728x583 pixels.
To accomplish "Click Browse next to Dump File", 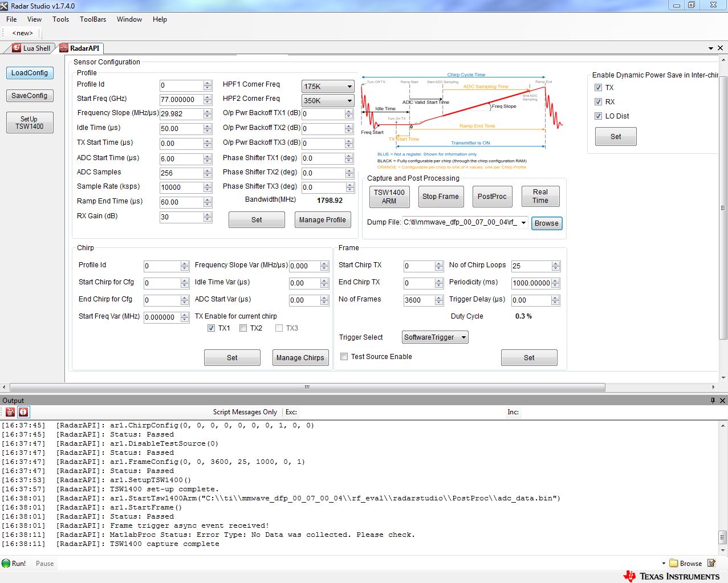I will 547,223.
